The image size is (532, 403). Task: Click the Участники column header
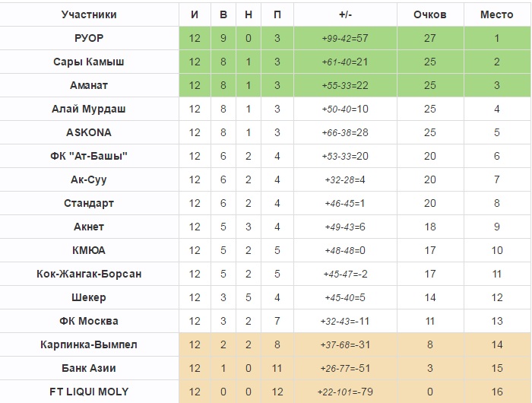(89, 14)
